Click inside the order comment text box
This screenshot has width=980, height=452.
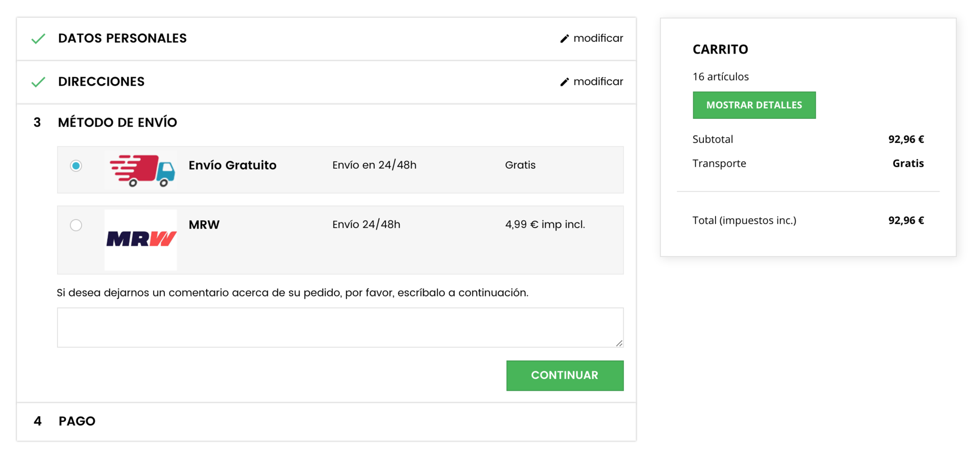340,328
